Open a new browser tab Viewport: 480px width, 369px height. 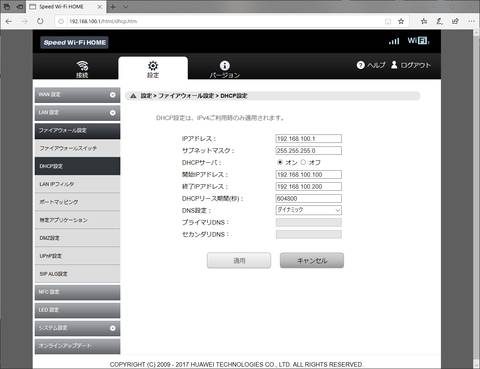[x=113, y=7]
